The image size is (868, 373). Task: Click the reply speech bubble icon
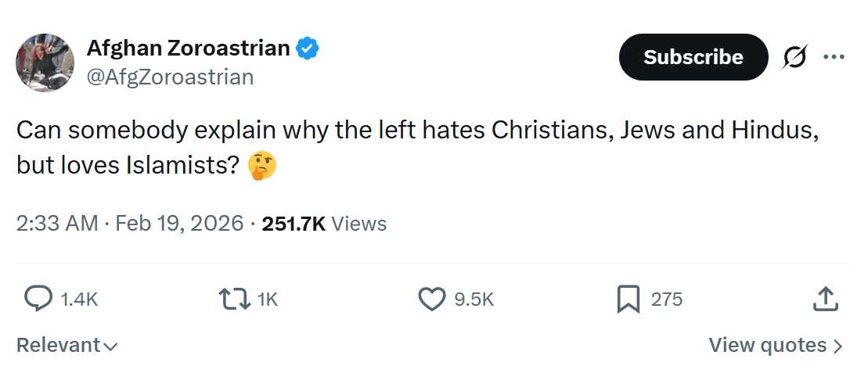click(38, 299)
